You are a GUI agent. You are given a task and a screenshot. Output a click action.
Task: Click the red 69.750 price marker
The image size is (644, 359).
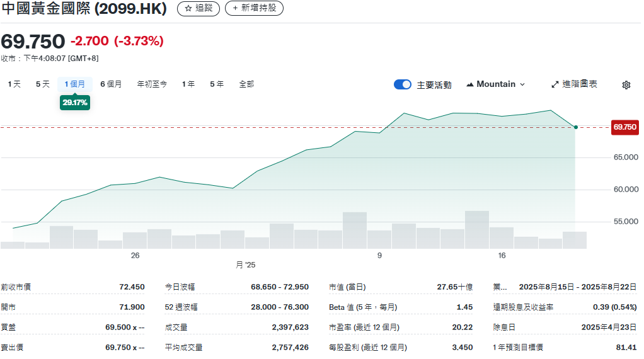624,127
